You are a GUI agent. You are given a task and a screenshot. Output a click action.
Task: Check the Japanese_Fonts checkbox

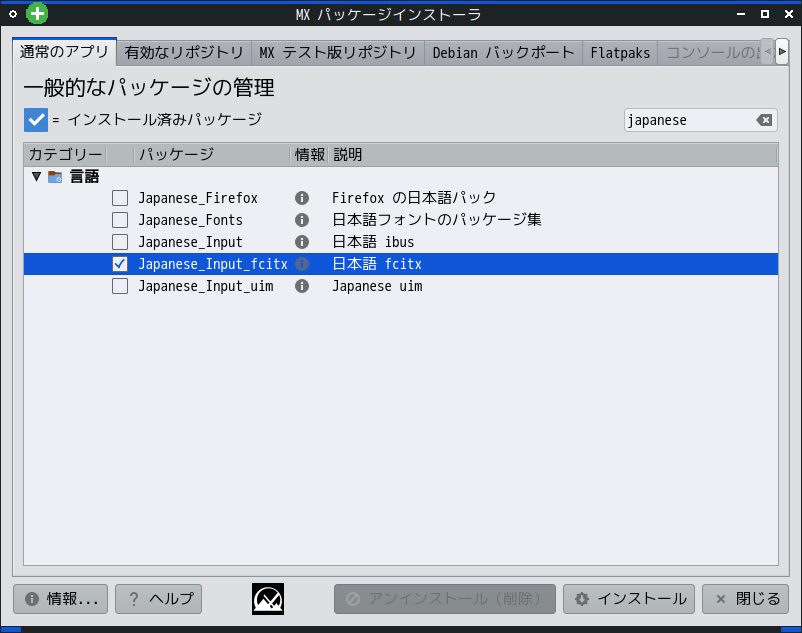point(120,219)
